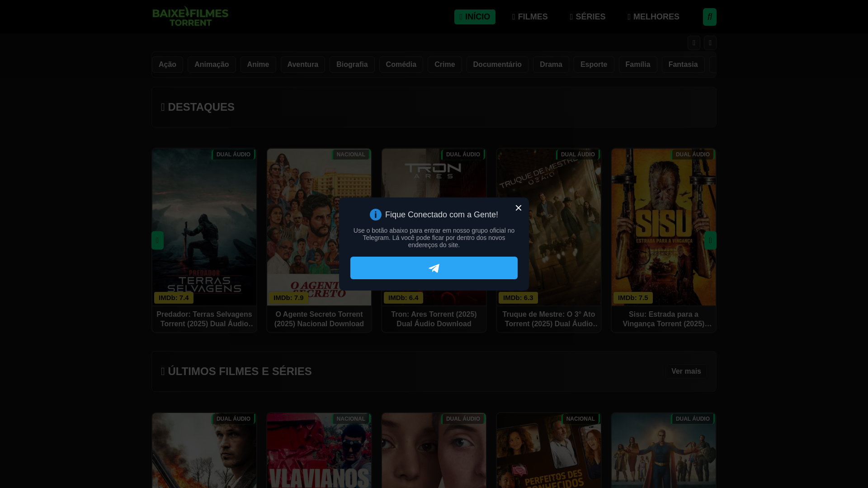
Task: Open the INÍCIO menu item
Action: point(475,17)
